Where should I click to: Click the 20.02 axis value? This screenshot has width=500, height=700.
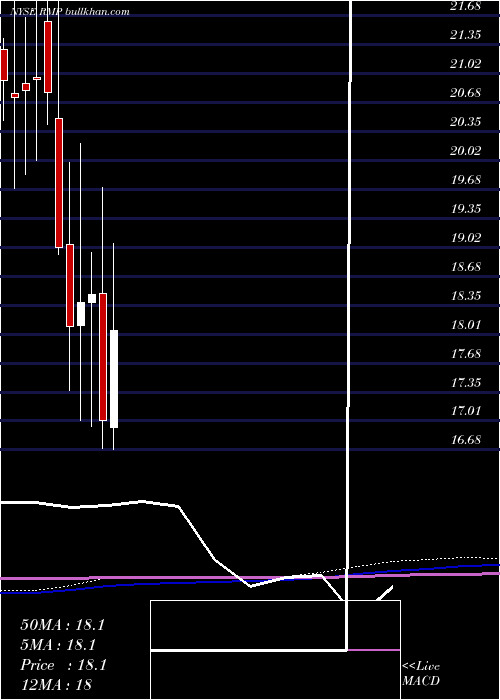[x=466, y=151]
